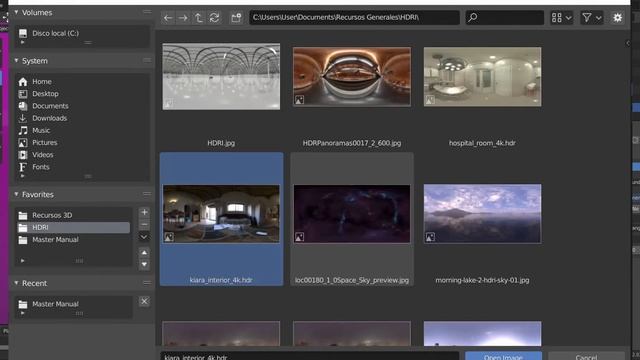Select HDRI favorite bookmark

pyautogui.click(x=73, y=227)
